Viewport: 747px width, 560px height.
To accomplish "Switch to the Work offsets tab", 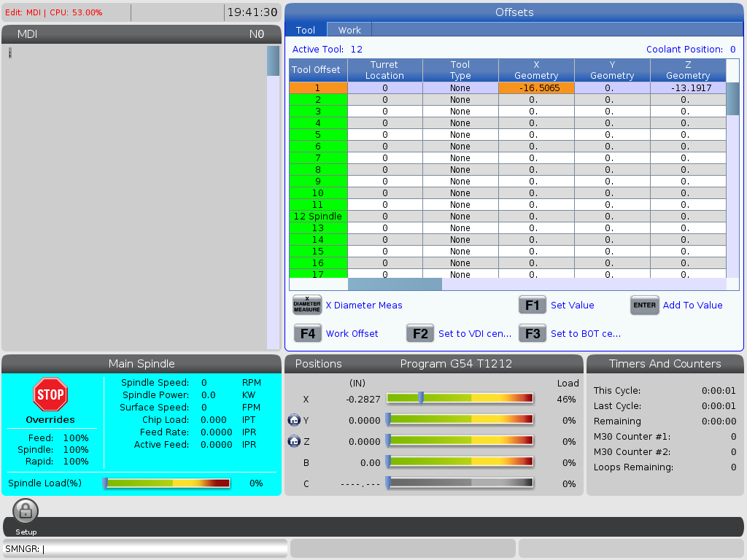I will [349, 30].
